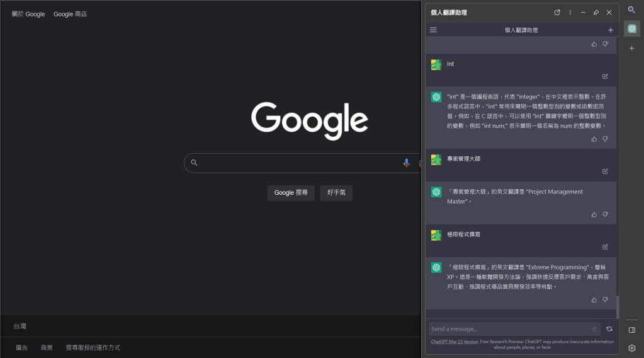This screenshot has width=644, height=358.
Task: Edit the 專案管理大師 message
Action: point(605,171)
